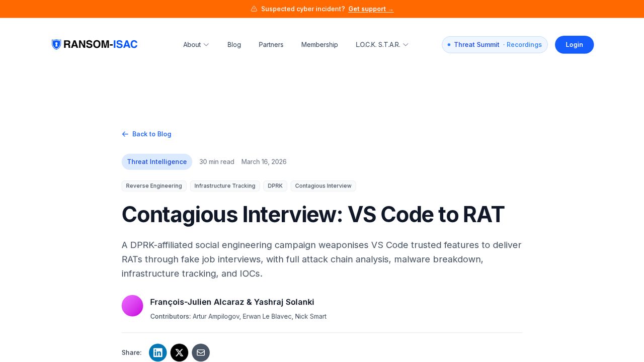This screenshot has height=362, width=644.
Task: Expand the About menu chevron
Action: (x=206, y=45)
